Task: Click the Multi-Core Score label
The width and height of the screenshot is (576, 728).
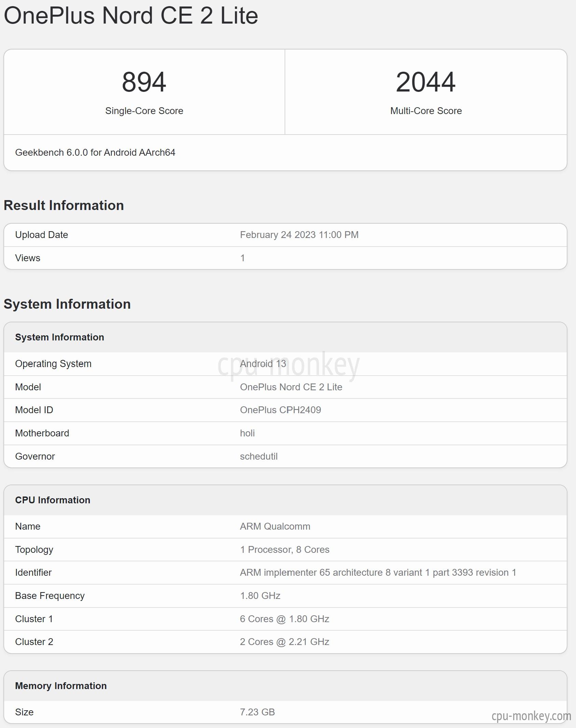Action: pyautogui.click(x=426, y=111)
